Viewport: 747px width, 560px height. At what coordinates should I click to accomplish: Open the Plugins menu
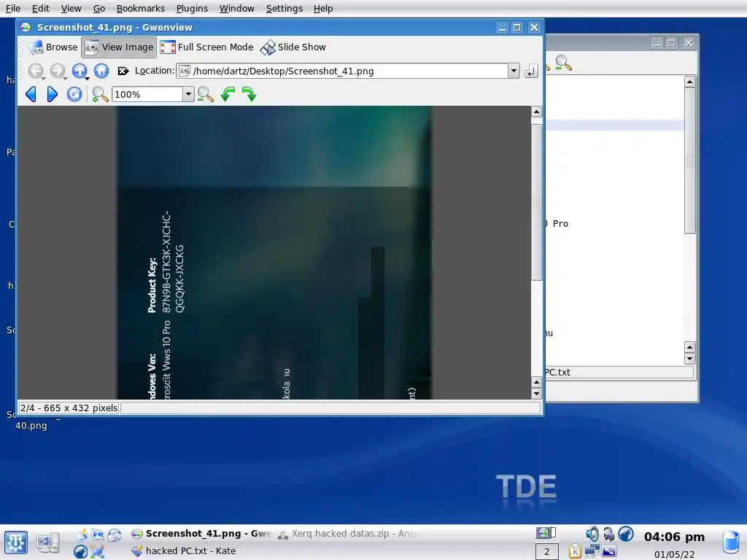pos(192,9)
